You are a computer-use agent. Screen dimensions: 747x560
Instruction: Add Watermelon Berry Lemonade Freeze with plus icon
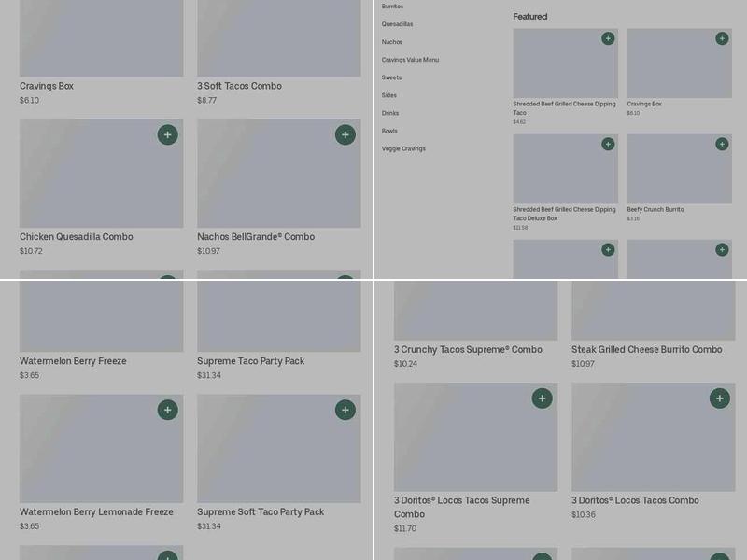(168, 410)
